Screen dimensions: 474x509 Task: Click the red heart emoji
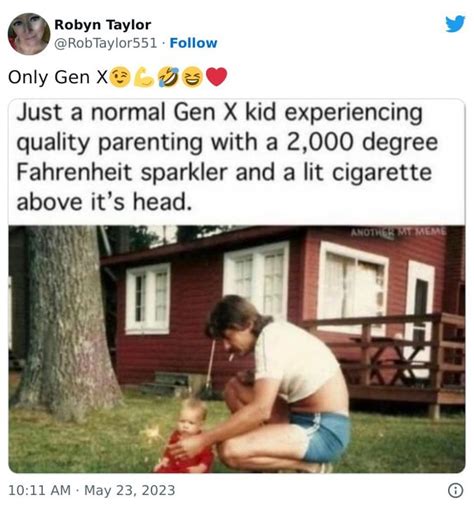pos(217,77)
